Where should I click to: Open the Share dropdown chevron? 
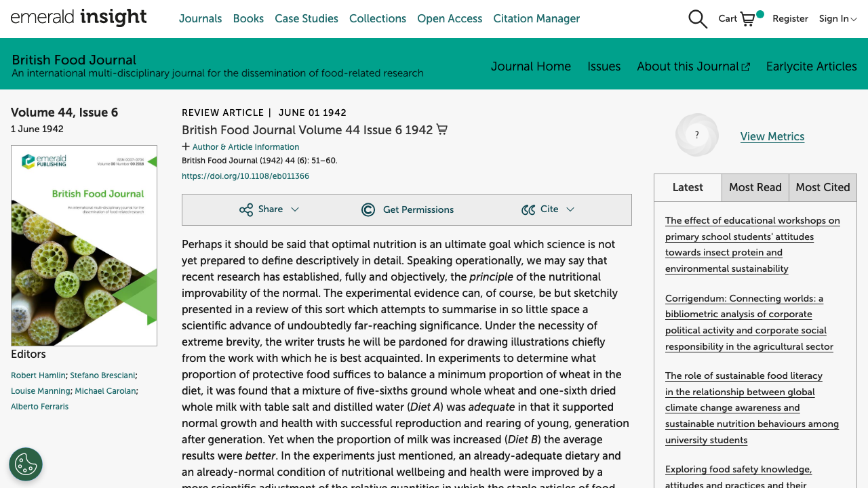295,209
